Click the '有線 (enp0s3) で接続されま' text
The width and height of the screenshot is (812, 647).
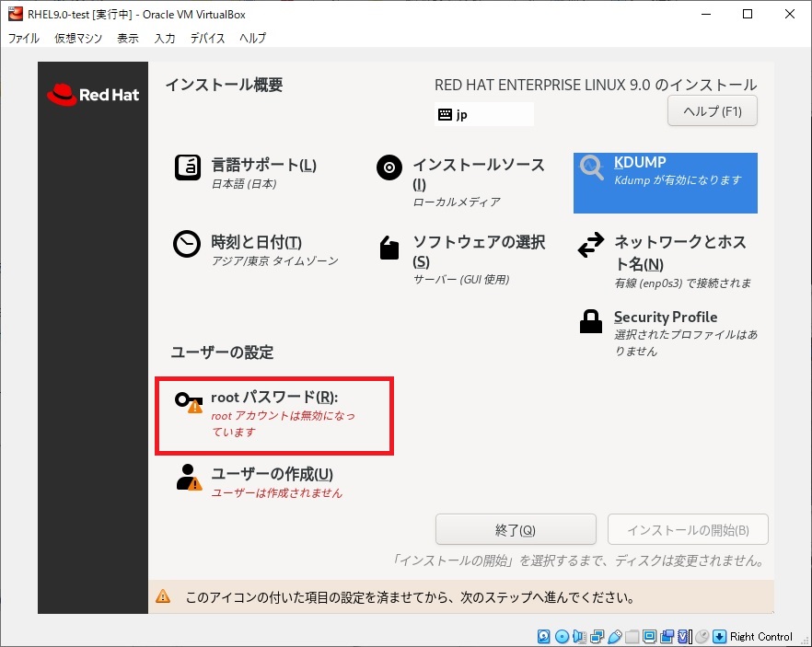682,283
